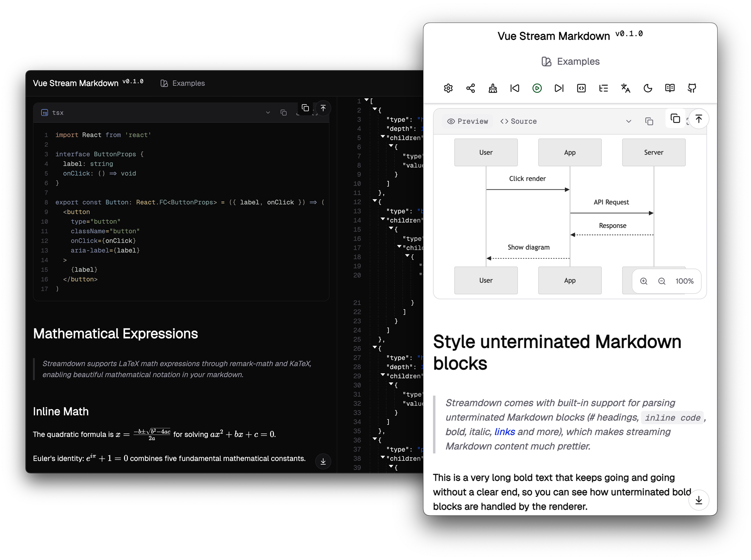751x560 pixels.
Task: Click the "Style unterminated Markdown blocks" heading
Action: [x=557, y=353]
